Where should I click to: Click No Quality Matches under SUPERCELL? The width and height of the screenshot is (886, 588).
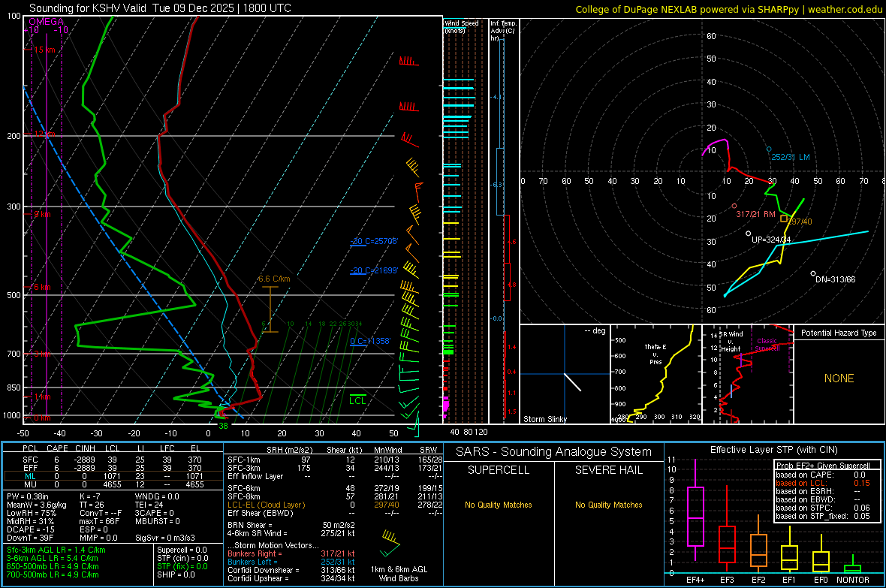499,505
